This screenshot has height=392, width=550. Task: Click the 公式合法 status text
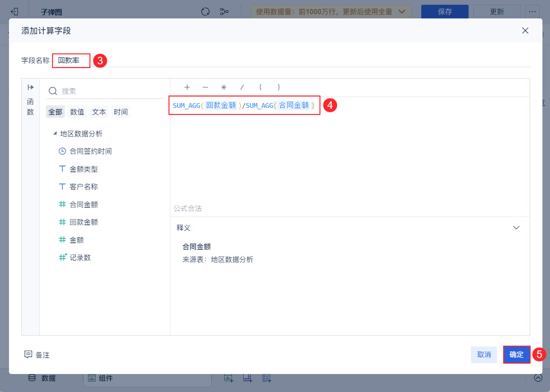(187, 209)
